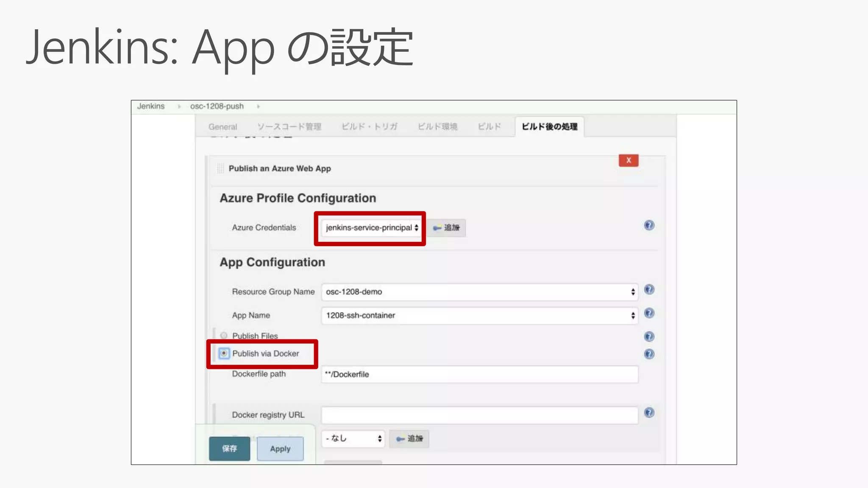Select Publish via Docker radio button

point(224,353)
